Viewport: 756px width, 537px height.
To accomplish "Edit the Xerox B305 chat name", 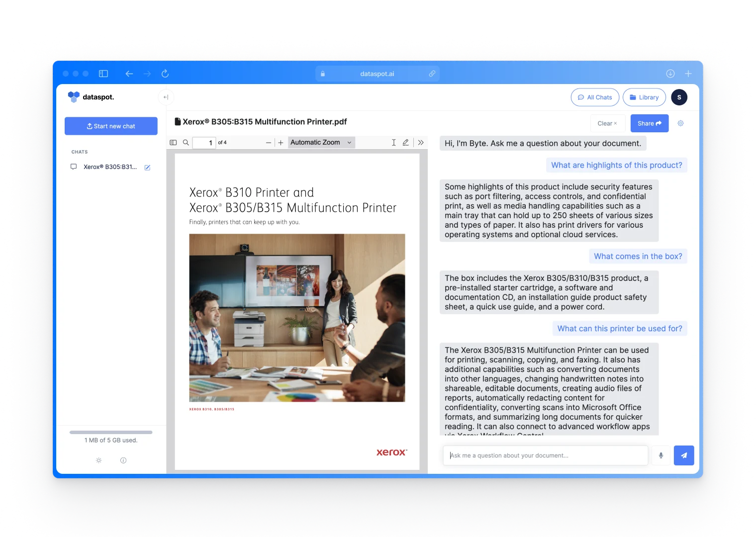I will 147,168.
